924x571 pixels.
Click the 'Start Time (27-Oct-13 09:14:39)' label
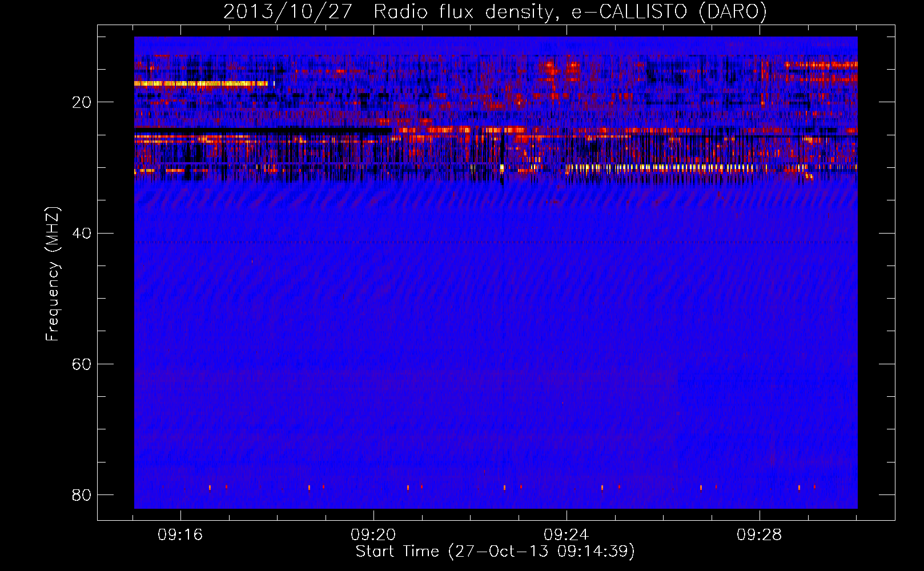(495, 552)
